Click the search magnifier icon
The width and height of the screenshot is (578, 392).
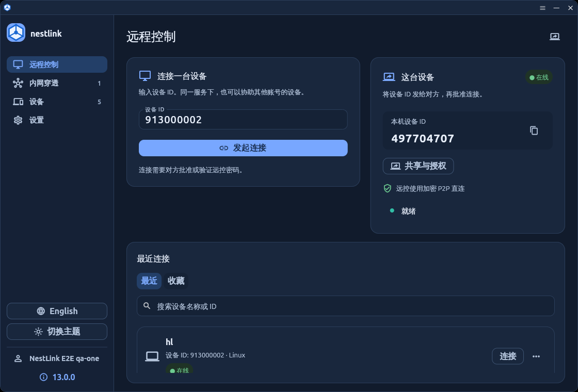point(147,306)
